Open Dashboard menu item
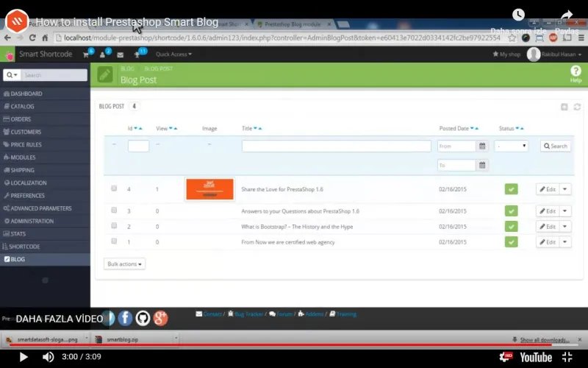The image size is (588, 368). point(45,93)
